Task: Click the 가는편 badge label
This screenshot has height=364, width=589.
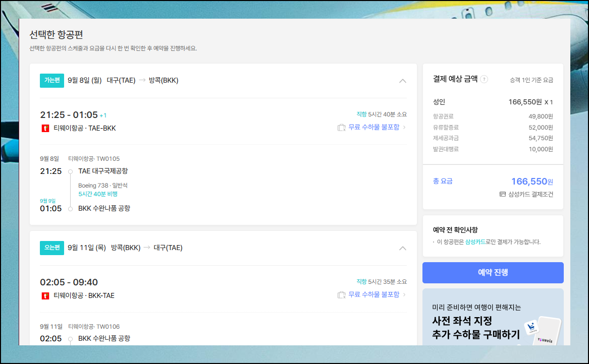Action: point(52,80)
